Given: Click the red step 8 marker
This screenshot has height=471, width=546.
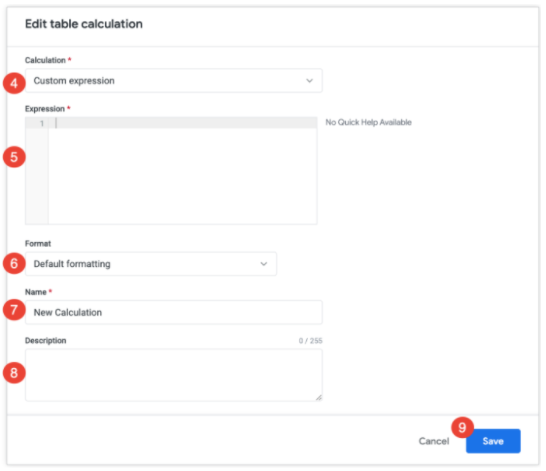Looking at the screenshot, I should pos(14,373).
